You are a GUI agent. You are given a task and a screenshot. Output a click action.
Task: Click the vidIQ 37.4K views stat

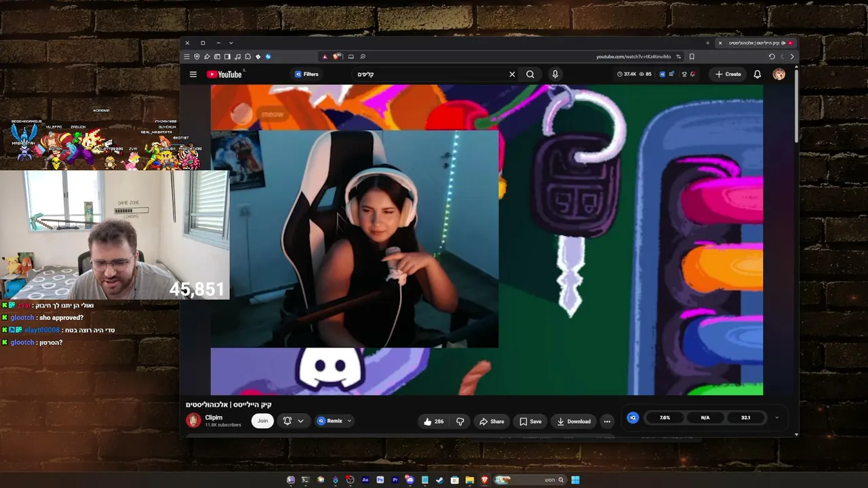pos(627,75)
